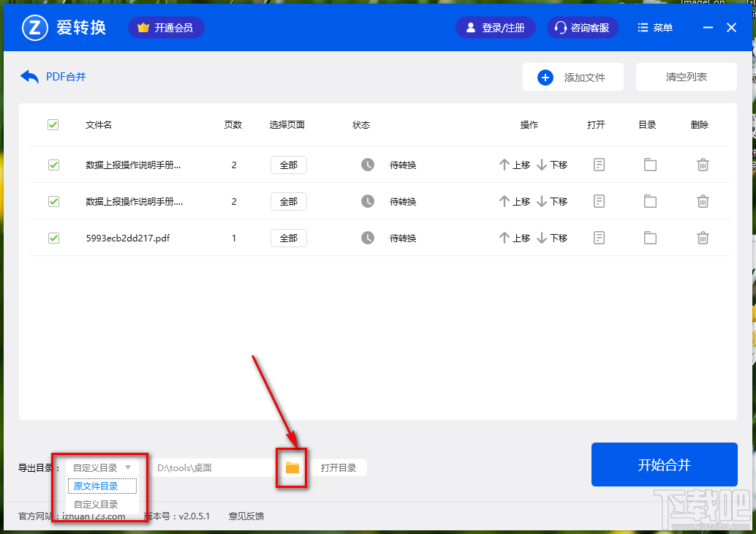This screenshot has width=756, height=534.
Task: Open the 菜单 menu
Action: [x=654, y=27]
